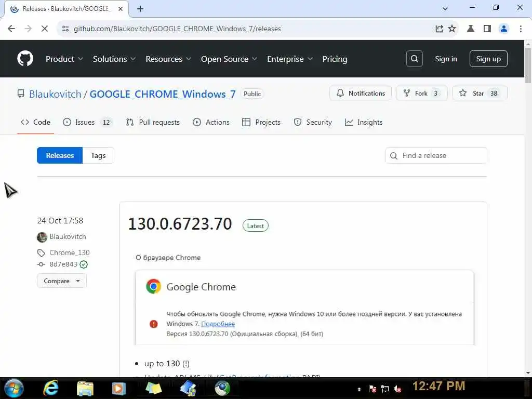Click the Подробнее link in the Chrome screenshot
Viewport: 532px width, 399px height.
[218, 324]
